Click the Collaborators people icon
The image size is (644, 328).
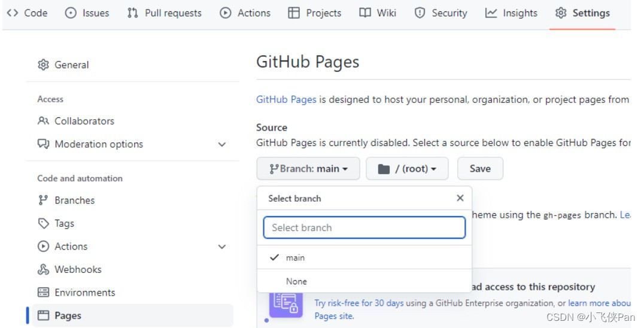pos(43,121)
